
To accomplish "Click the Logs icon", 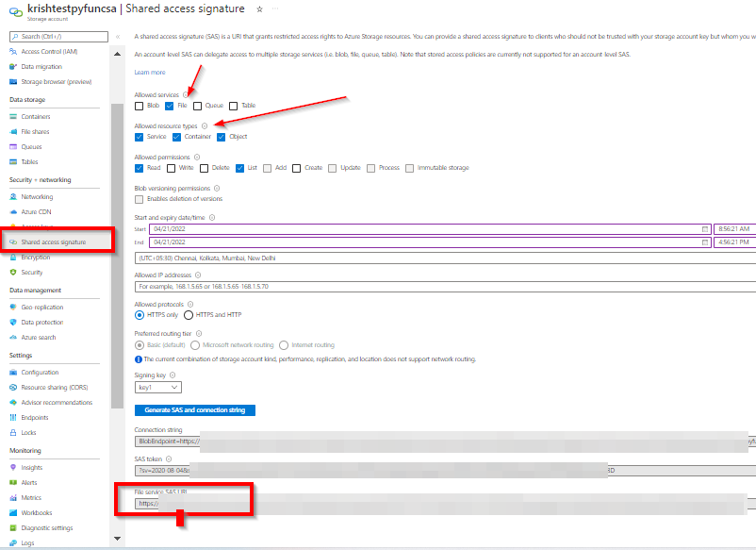I will pos(13,542).
